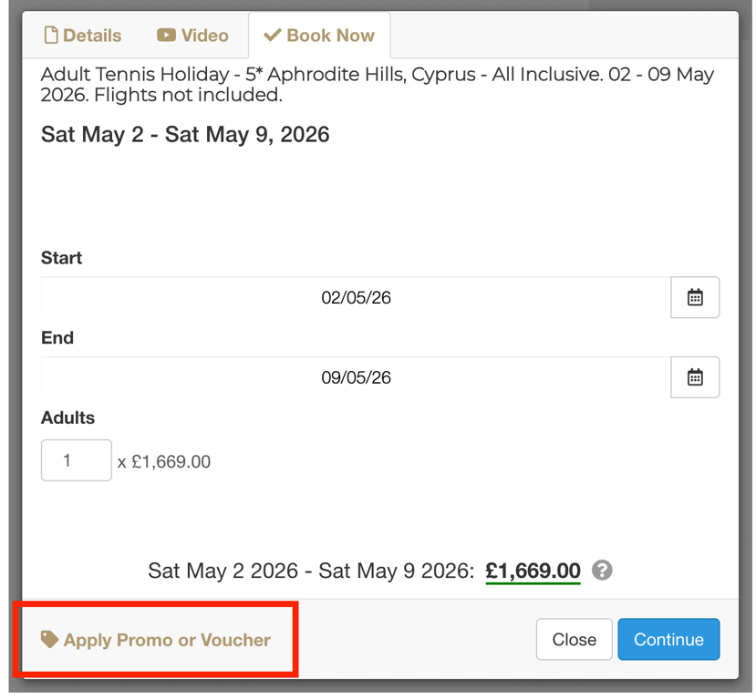This screenshot has width=756, height=700.
Task: Click the promo tag icon
Action: tap(50, 640)
